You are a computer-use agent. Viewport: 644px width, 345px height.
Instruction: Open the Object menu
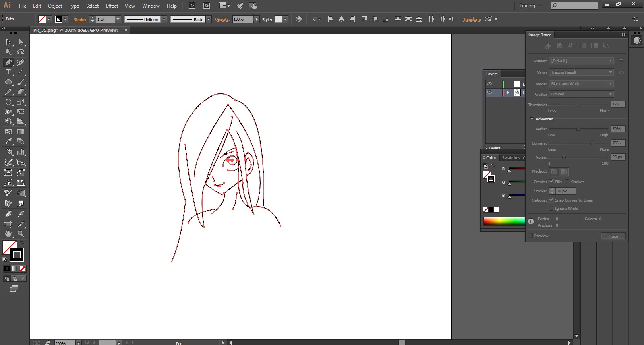[x=55, y=6]
